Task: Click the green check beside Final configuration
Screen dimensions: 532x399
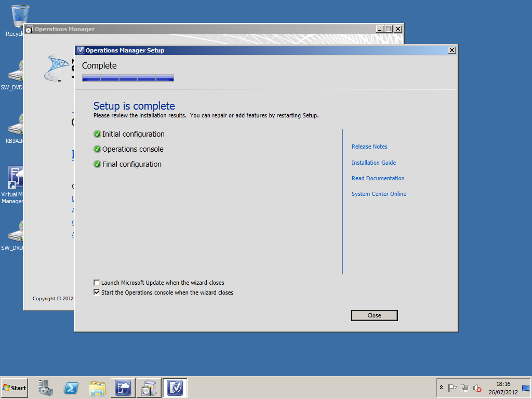Action: point(97,164)
